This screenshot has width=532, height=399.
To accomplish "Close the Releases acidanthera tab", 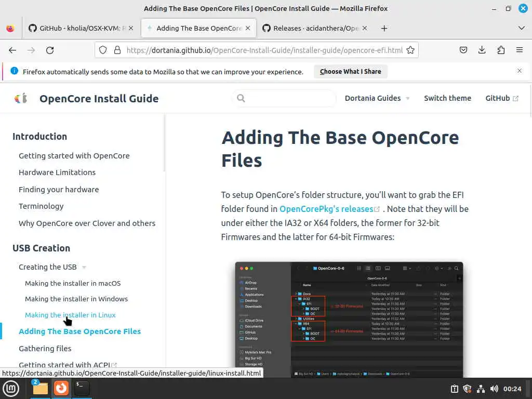I will pyautogui.click(x=365, y=28).
